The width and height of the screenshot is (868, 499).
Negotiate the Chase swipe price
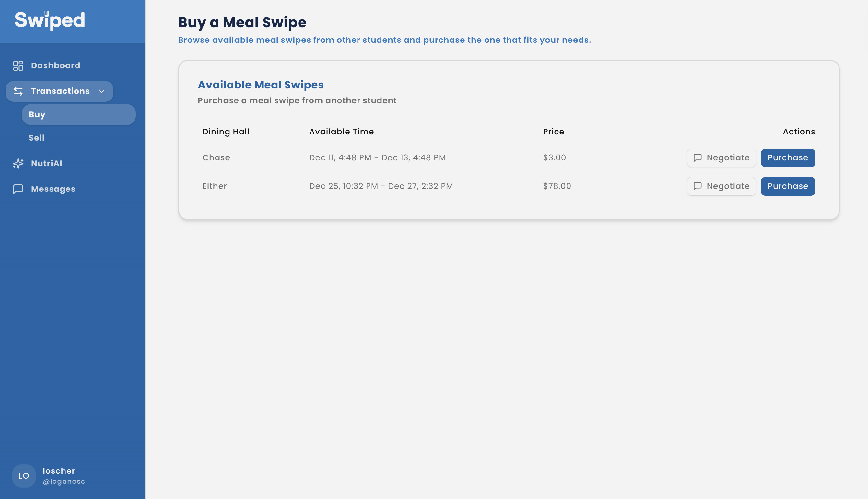tap(721, 158)
